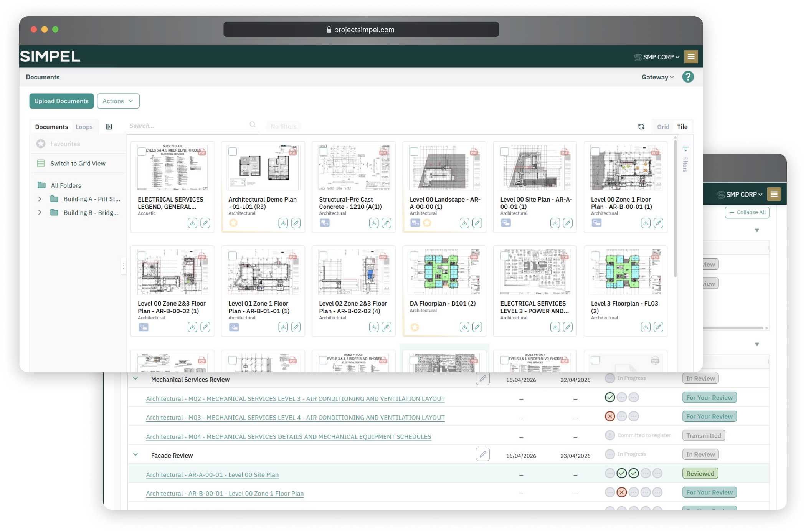Image resolution: width=806 pixels, height=532 pixels.
Task: Download Structural-Pre Cast Concrete document
Action: [x=373, y=223]
